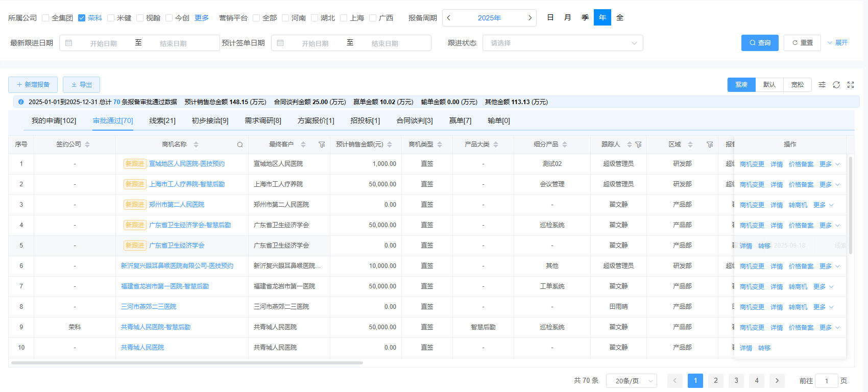Switch to 赢单[7] tab
This screenshot has height=392, width=868.
pyautogui.click(x=460, y=121)
